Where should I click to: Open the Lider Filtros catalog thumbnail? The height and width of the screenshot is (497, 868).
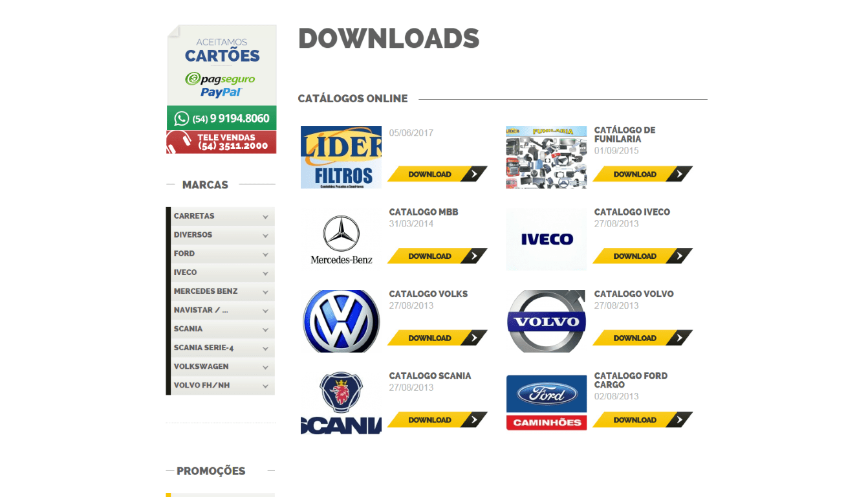[341, 157]
